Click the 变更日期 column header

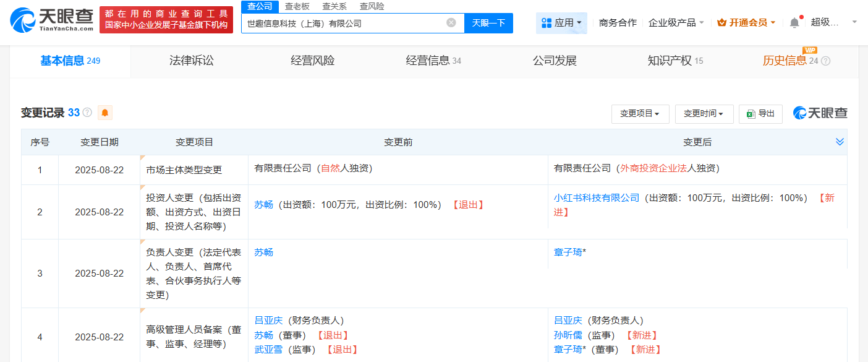tap(100, 142)
